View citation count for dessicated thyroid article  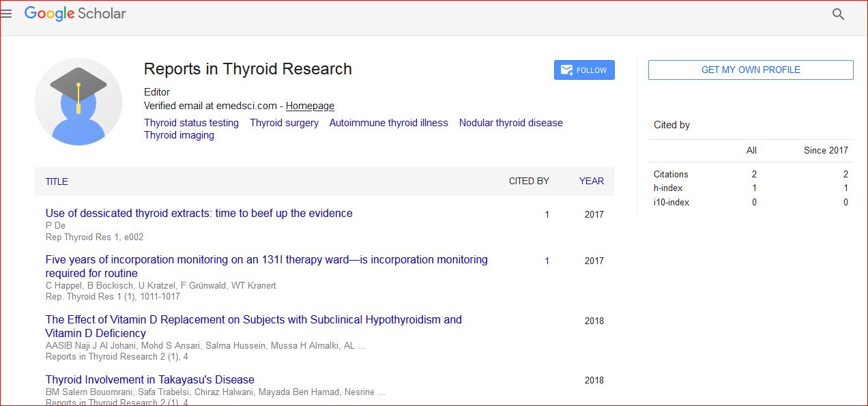pos(547,214)
